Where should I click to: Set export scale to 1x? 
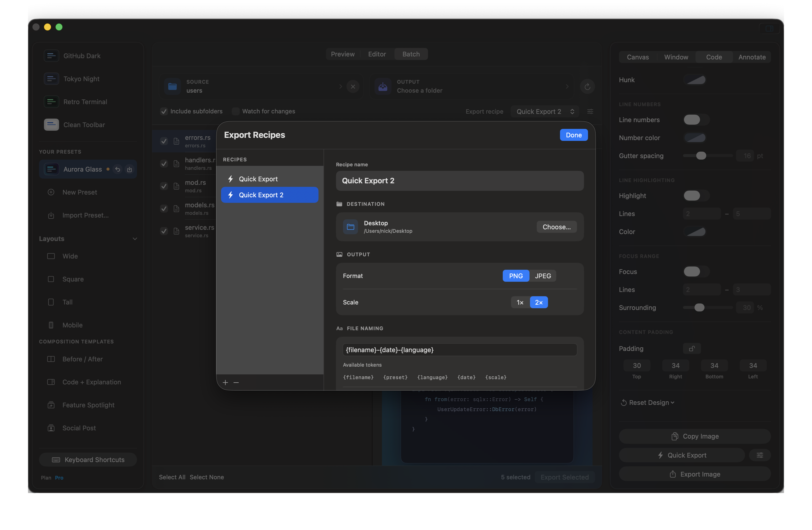(520, 302)
